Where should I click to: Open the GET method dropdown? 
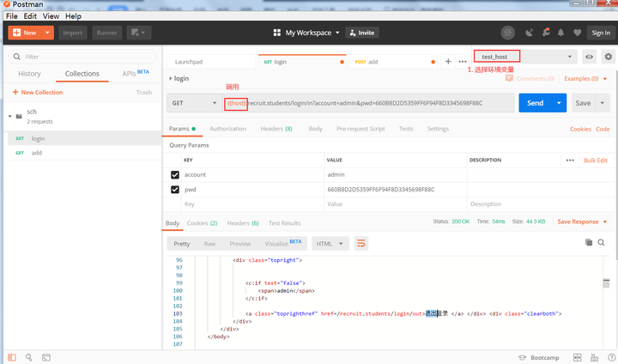[x=194, y=103]
